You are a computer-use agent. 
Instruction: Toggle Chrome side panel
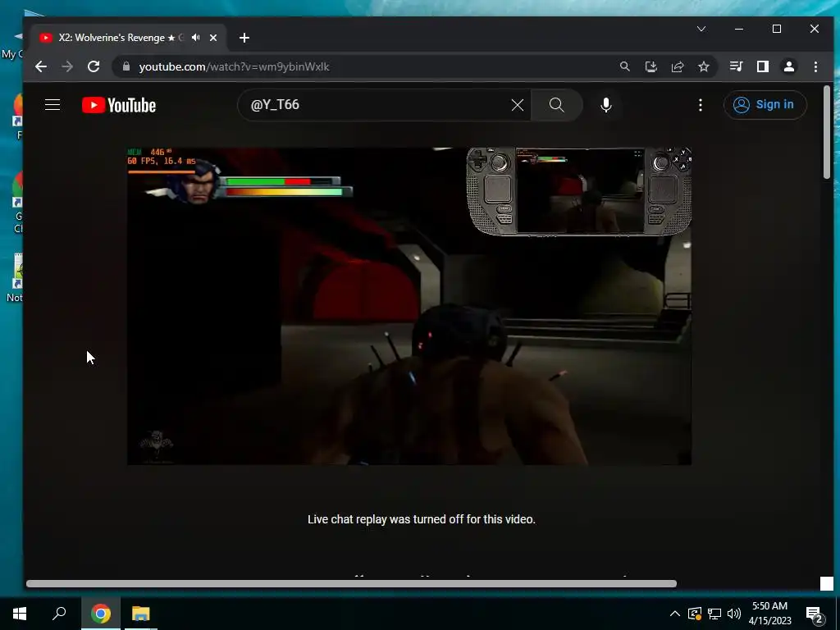pos(762,66)
